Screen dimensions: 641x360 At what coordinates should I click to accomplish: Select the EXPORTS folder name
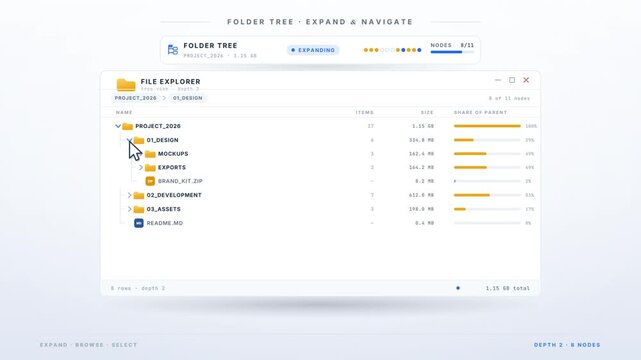coord(172,168)
